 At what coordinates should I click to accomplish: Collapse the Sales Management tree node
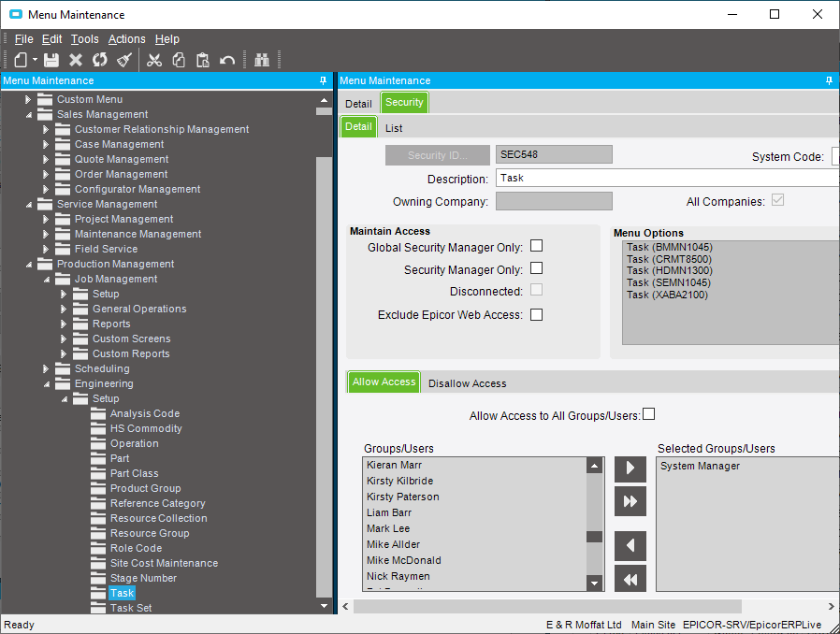coord(28,114)
